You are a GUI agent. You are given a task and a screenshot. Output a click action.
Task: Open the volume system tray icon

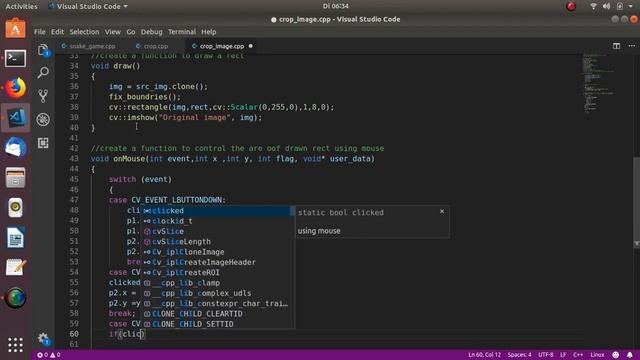(607, 6)
